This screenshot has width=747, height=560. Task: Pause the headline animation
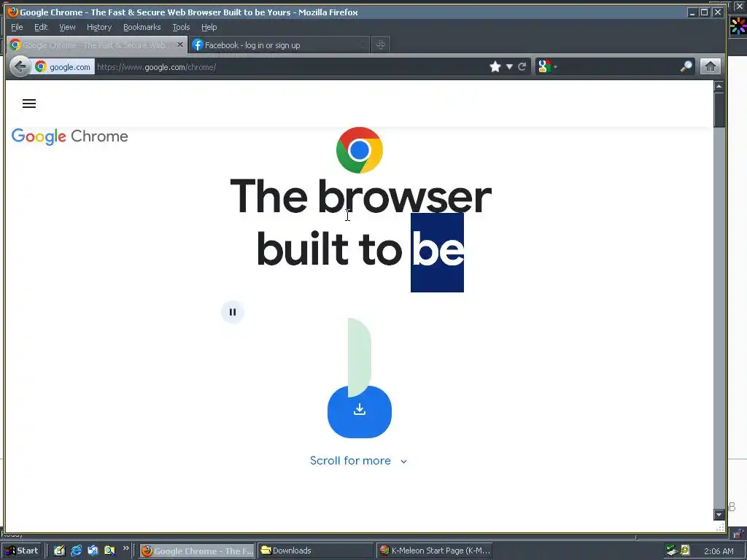coord(233,312)
